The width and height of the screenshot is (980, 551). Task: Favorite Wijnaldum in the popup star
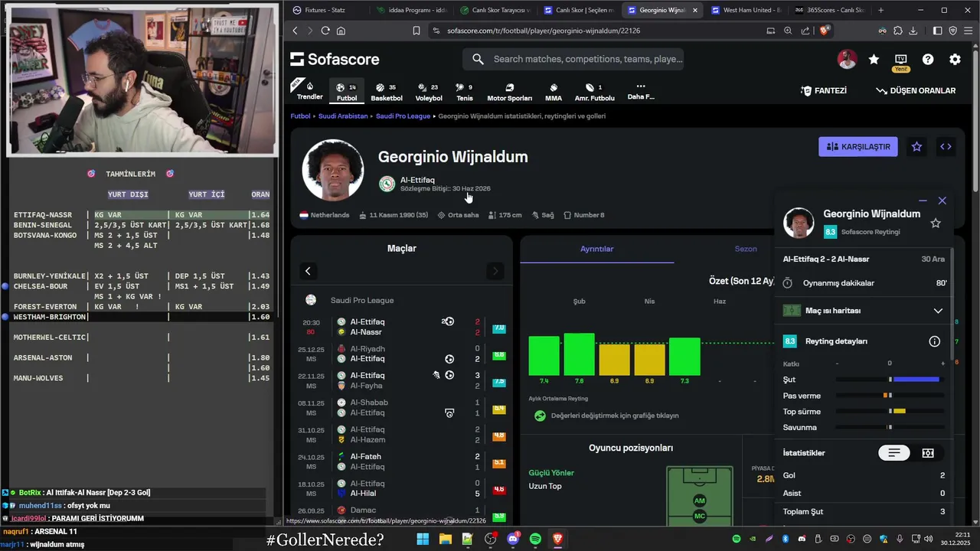(936, 223)
